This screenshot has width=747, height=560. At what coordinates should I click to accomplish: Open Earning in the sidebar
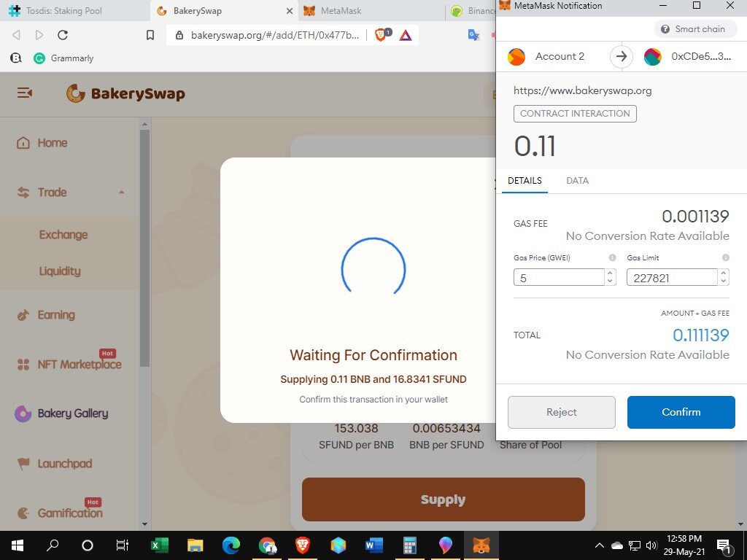pyautogui.click(x=46, y=315)
